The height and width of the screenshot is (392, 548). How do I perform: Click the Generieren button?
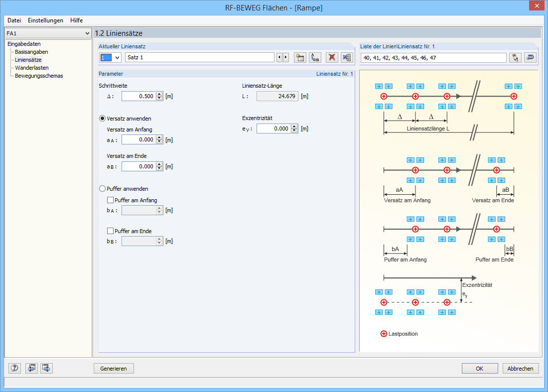pyautogui.click(x=114, y=369)
